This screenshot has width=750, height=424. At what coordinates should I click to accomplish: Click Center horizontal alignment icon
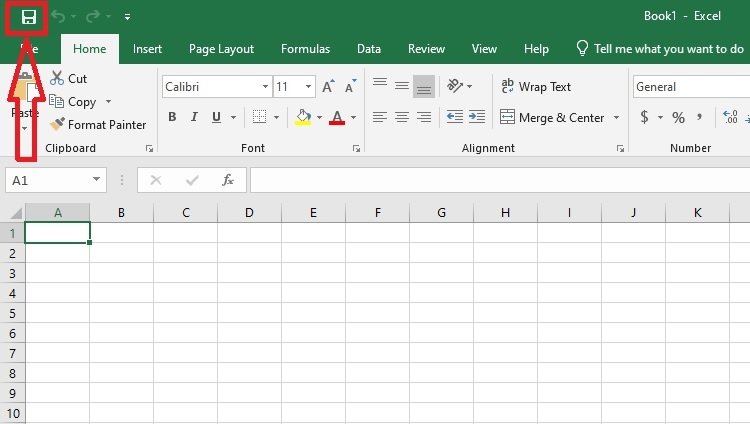coord(402,117)
